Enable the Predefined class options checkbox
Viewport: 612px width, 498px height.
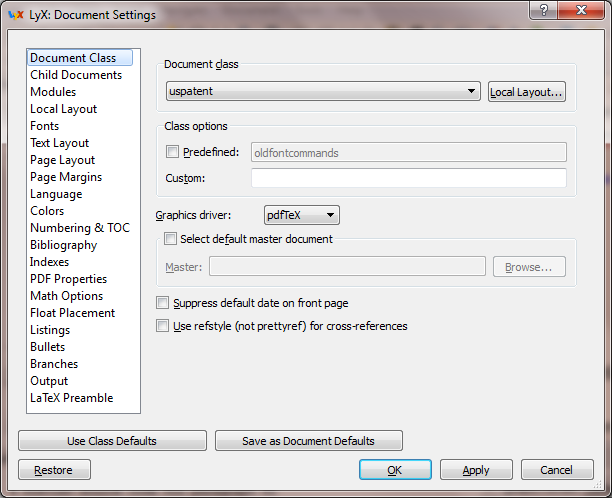pos(172,153)
